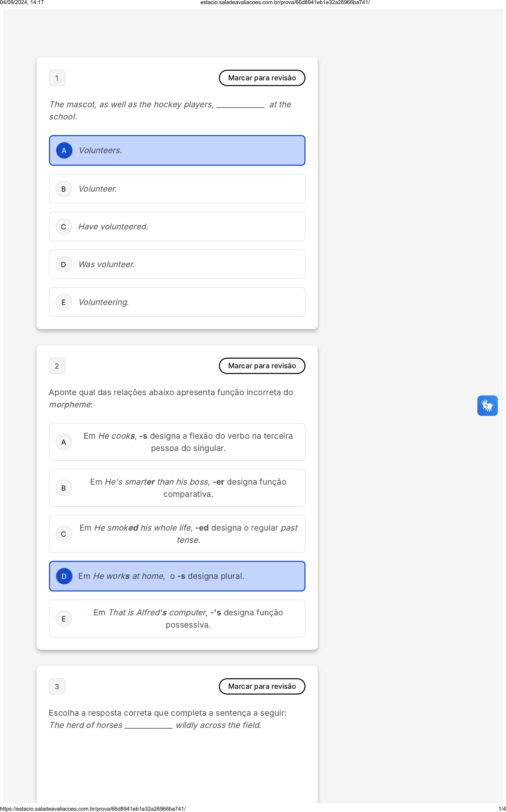Select option A circle in question 1

(x=64, y=150)
